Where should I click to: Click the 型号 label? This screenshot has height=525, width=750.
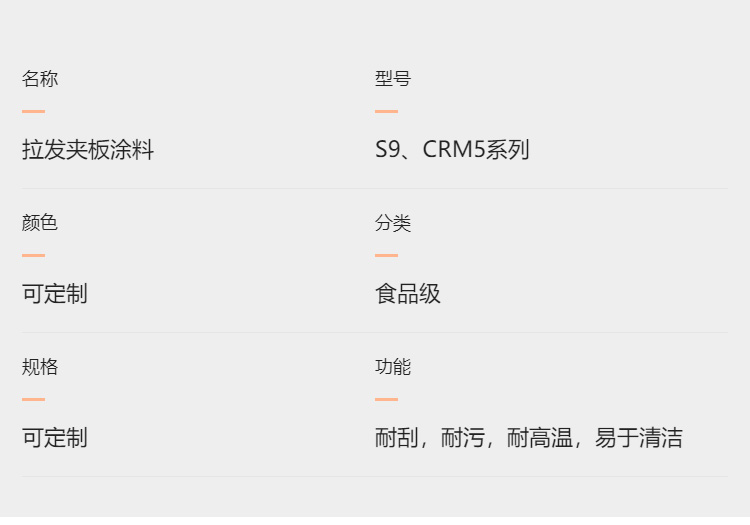click(393, 79)
